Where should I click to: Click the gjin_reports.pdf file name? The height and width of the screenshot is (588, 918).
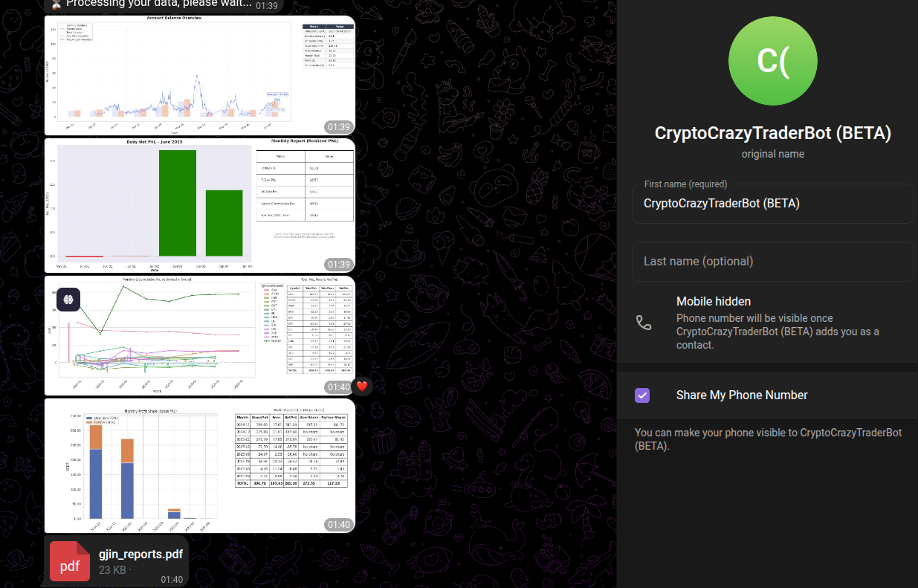[x=140, y=554]
